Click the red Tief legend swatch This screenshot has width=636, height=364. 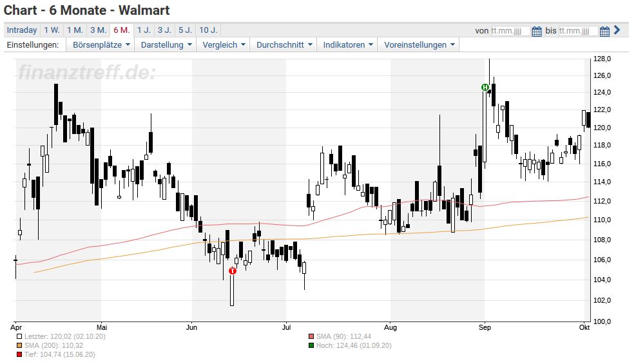coord(19,355)
